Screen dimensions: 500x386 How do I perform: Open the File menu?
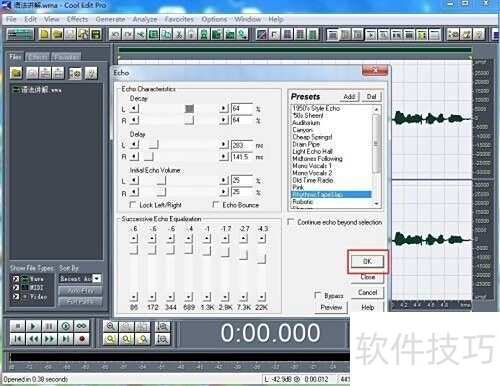point(11,19)
